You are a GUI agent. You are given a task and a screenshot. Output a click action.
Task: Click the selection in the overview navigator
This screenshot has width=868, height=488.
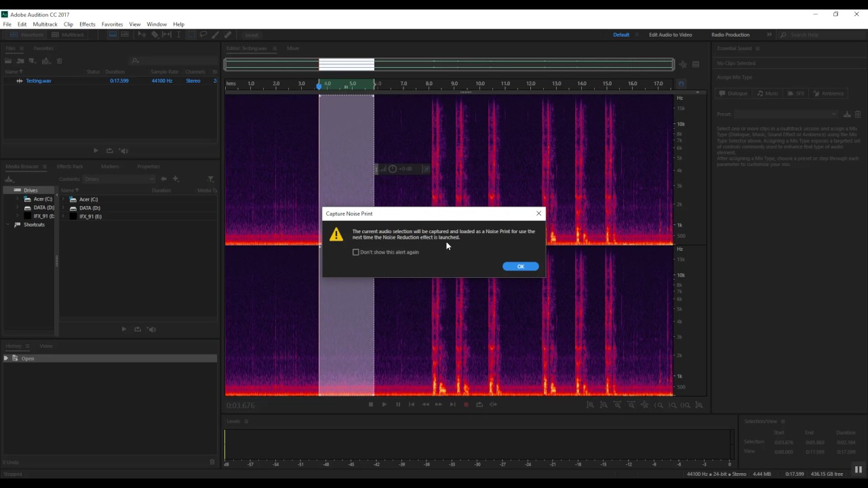[347, 65]
